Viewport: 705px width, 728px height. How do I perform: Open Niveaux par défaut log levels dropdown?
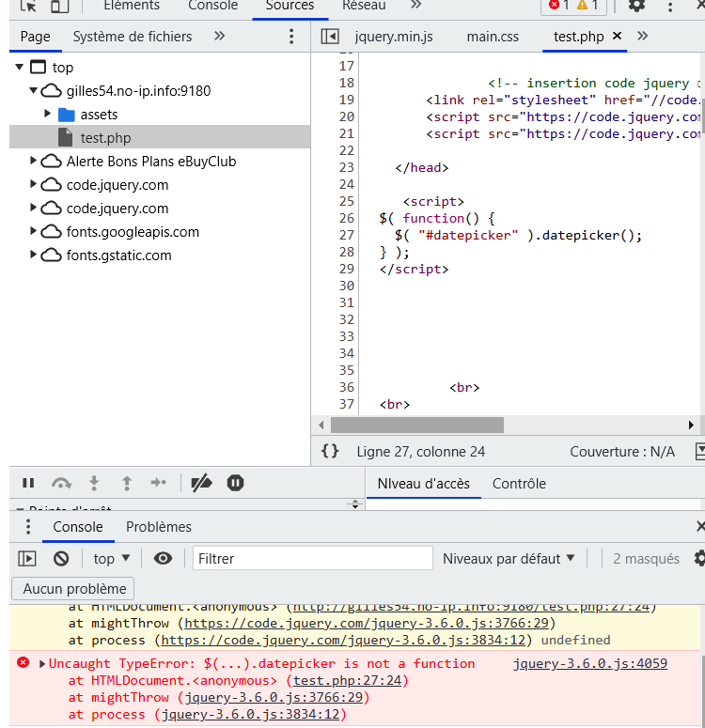click(509, 558)
